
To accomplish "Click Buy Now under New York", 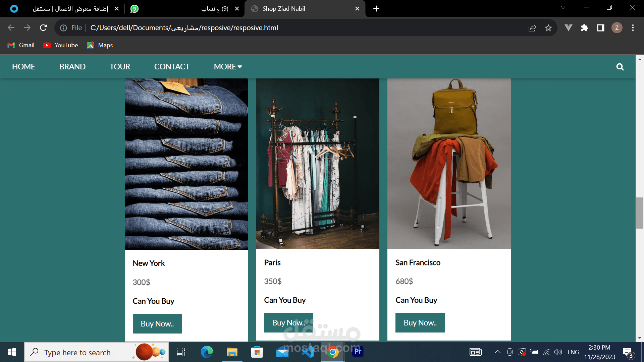I will pyautogui.click(x=157, y=324).
